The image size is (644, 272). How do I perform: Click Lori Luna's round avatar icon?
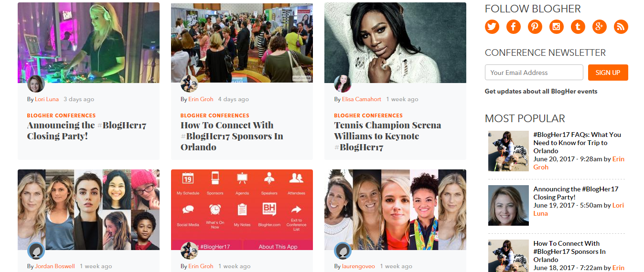coord(36,84)
